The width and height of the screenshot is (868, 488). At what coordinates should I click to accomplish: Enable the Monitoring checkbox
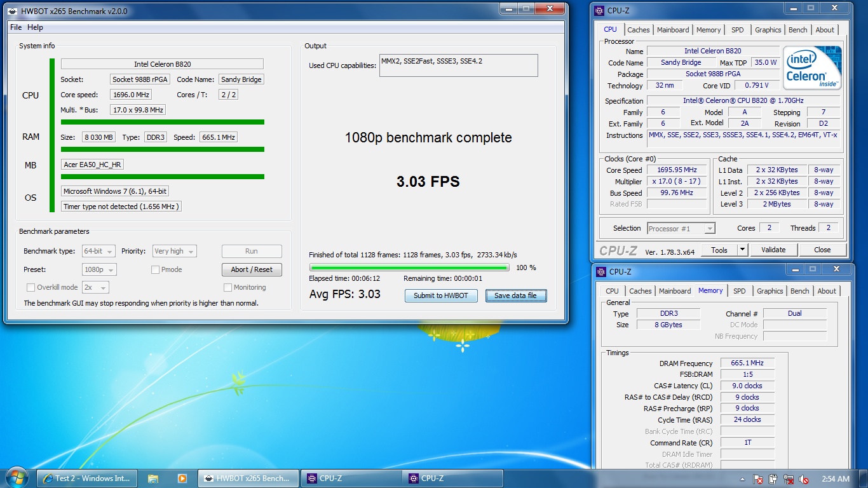point(227,287)
